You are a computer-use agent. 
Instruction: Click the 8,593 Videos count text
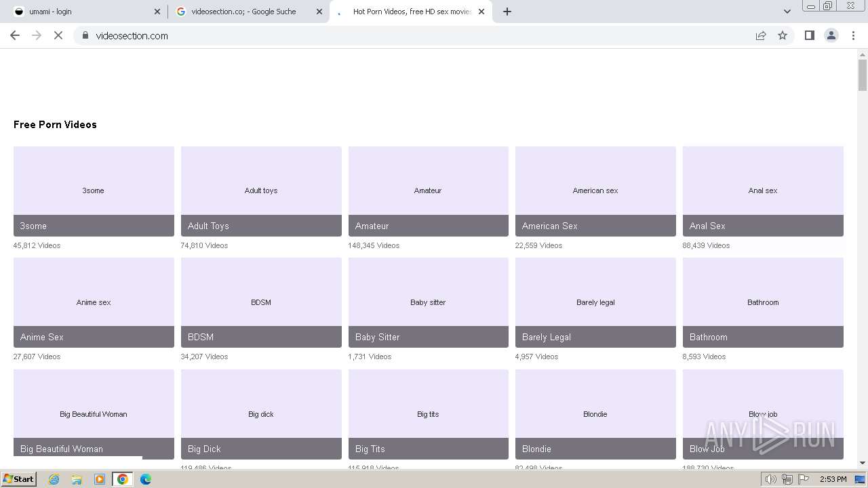(x=704, y=357)
